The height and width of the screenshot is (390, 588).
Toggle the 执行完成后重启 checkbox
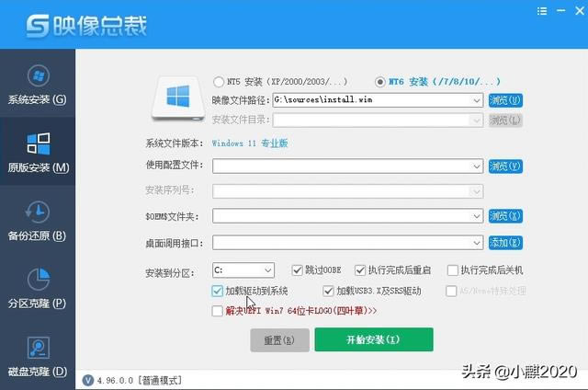[360, 270]
